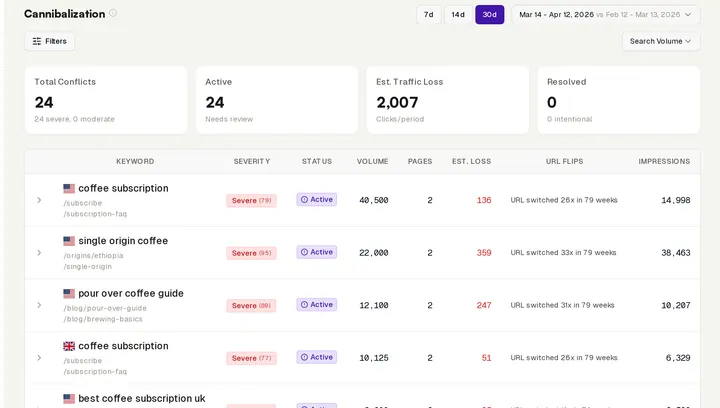Click the US flag beside coffee subscription 40,500 row
This screenshot has width=720, height=408.
tap(69, 188)
